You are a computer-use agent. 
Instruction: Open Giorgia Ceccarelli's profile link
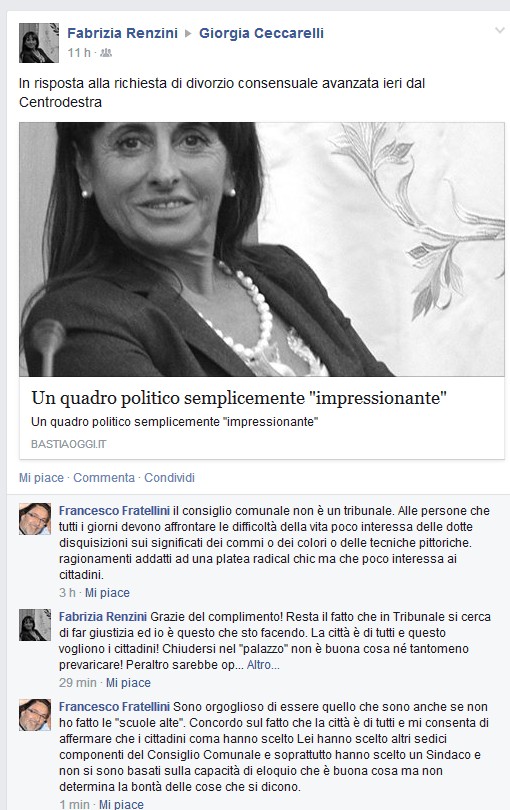261,33
